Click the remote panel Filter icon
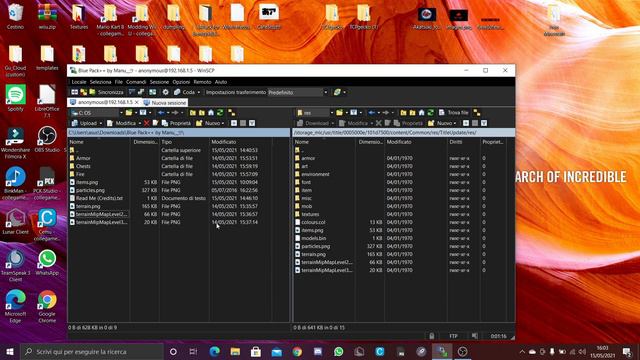640x360 pixels. (353, 113)
